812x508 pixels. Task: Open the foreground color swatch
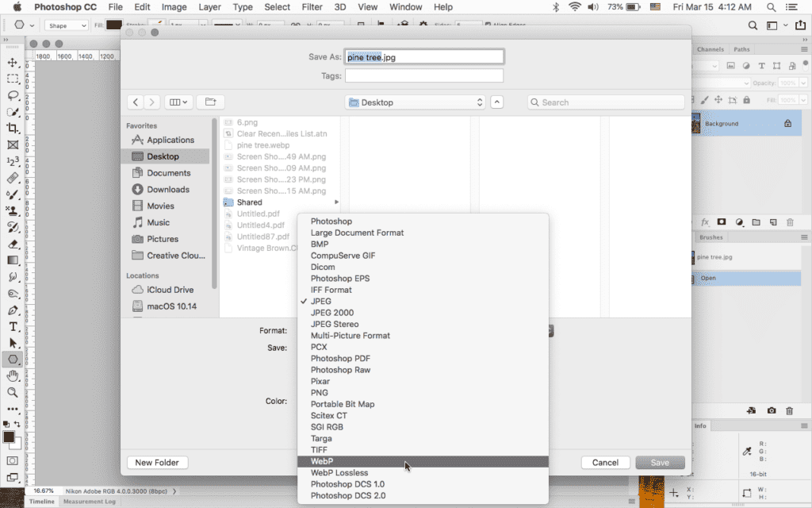[9, 437]
